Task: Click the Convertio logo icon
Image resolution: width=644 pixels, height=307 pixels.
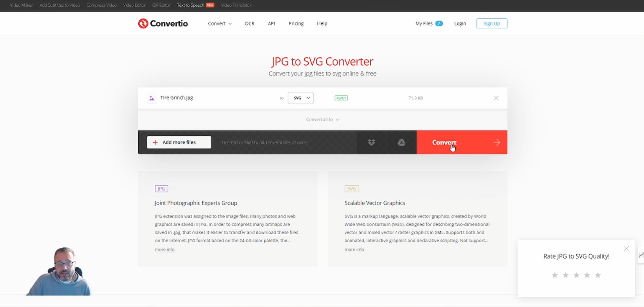Action: [143, 23]
